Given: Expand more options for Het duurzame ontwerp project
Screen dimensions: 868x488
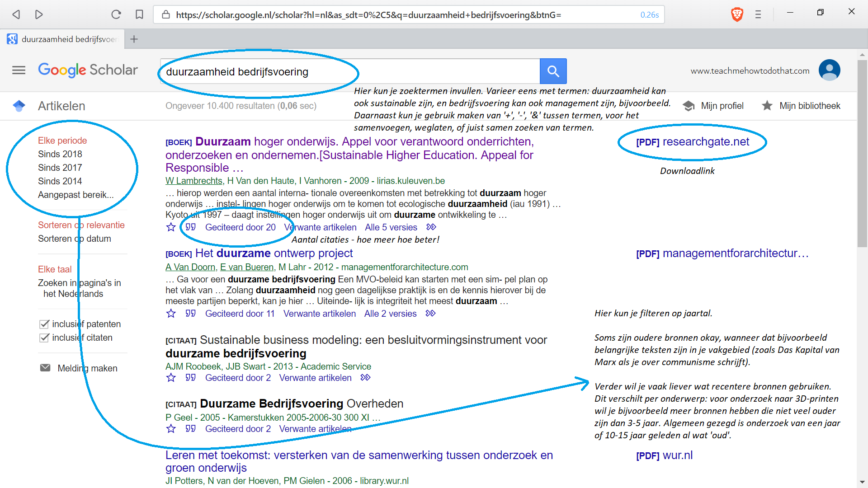Looking at the screenshot, I should click(430, 313).
